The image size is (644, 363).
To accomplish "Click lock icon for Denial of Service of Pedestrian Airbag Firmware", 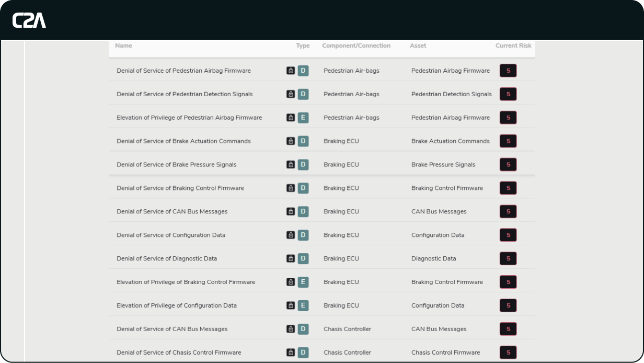I will pos(291,71).
